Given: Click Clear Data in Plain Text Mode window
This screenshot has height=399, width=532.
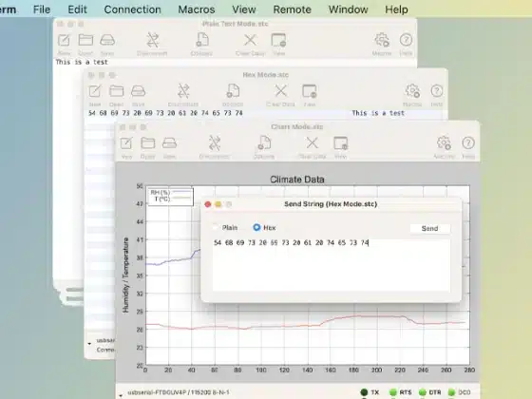Looking at the screenshot, I should coord(250,40).
